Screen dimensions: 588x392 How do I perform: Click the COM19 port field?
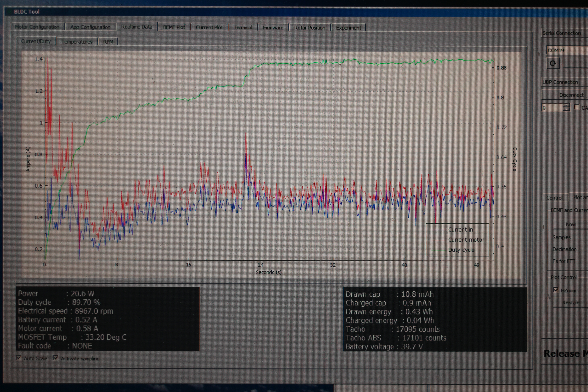click(567, 50)
